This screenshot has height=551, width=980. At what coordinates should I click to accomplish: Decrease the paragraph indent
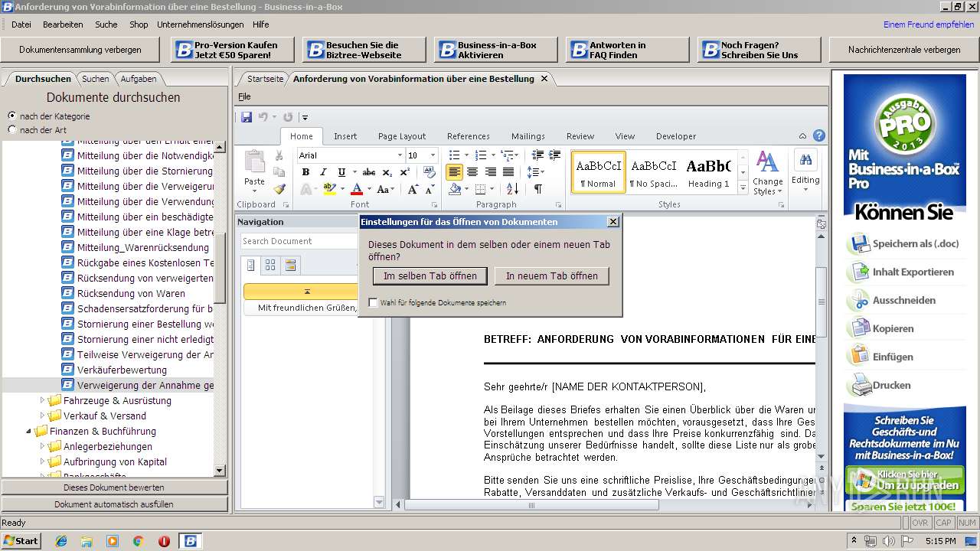[x=537, y=155]
